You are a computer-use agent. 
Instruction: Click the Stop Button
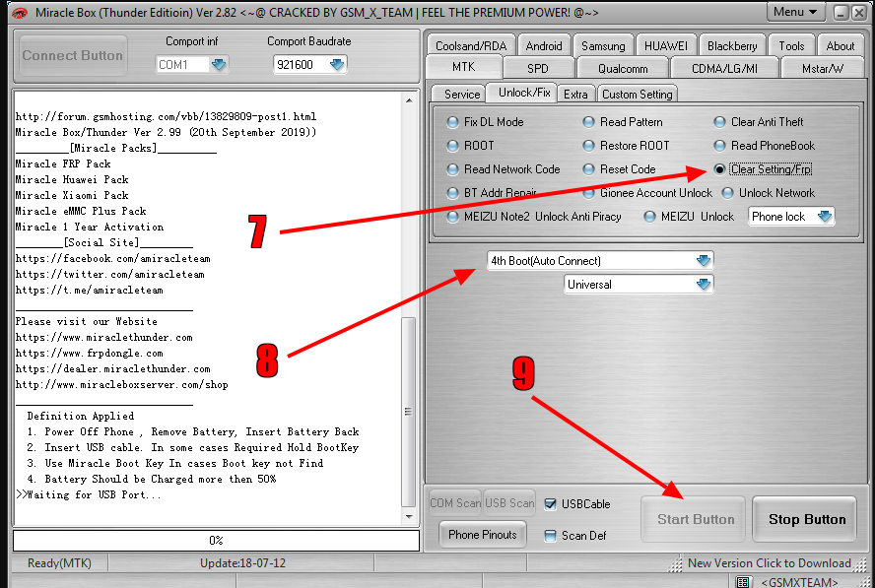pos(806,519)
